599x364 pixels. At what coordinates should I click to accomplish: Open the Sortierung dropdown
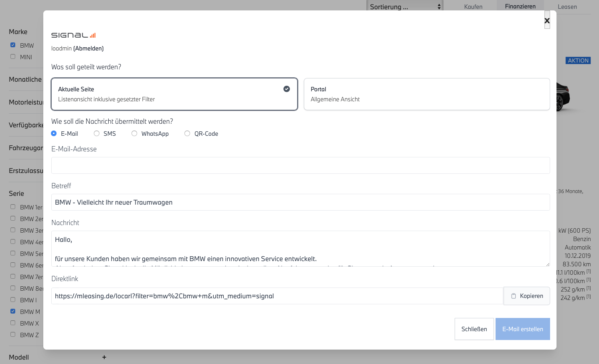click(405, 6)
